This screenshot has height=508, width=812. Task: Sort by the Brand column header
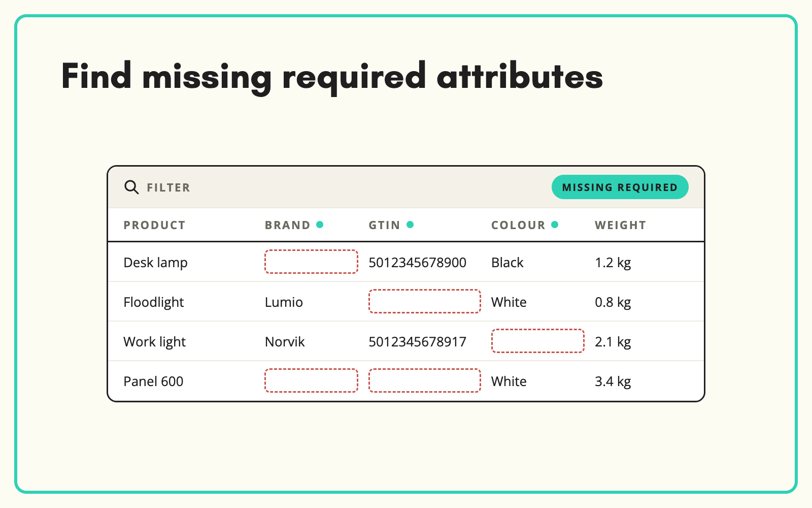[x=287, y=225]
